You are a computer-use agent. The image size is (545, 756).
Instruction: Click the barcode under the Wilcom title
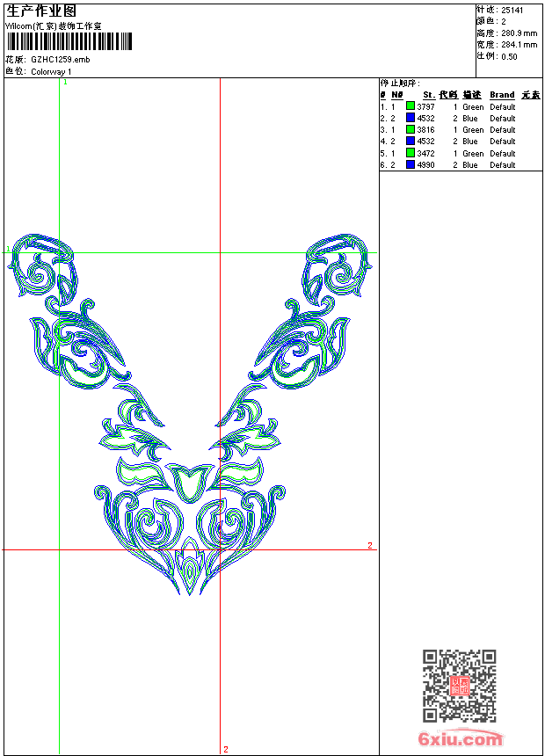click(x=69, y=41)
